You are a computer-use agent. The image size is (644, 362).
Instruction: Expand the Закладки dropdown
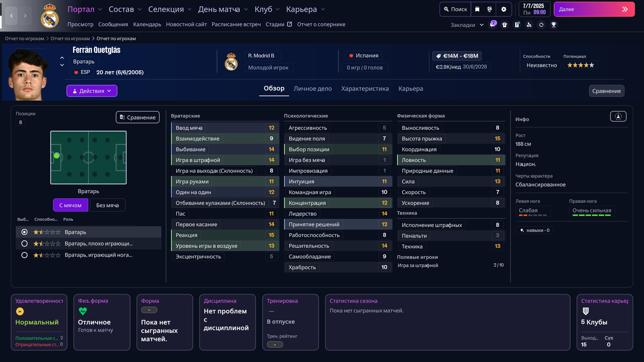pyautogui.click(x=467, y=25)
